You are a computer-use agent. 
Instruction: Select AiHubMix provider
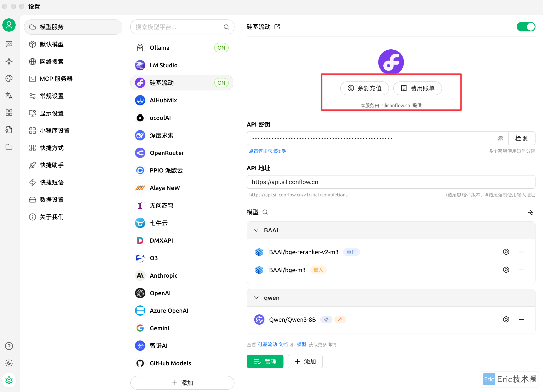pos(182,100)
